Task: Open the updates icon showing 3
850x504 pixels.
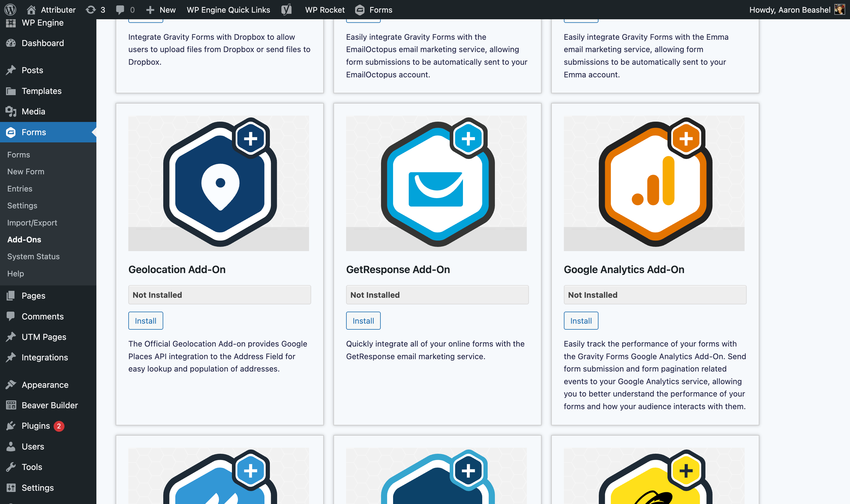Action: pos(91,10)
